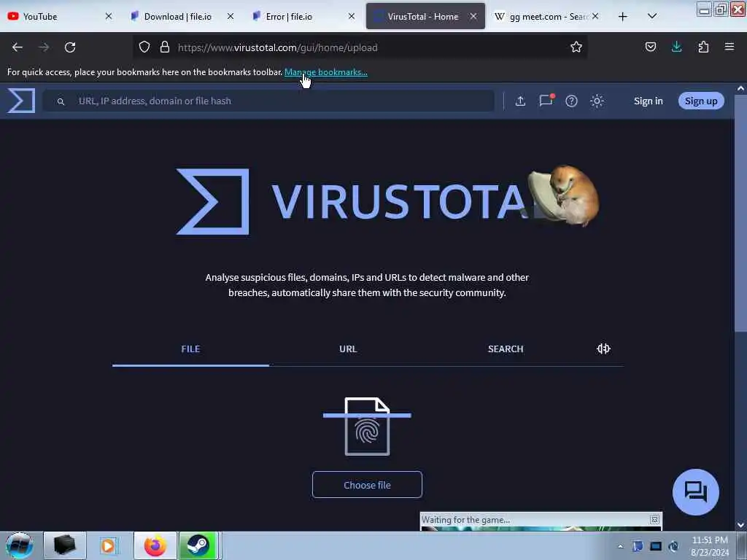Focus the URL, IP address, domain search field

tap(268, 101)
